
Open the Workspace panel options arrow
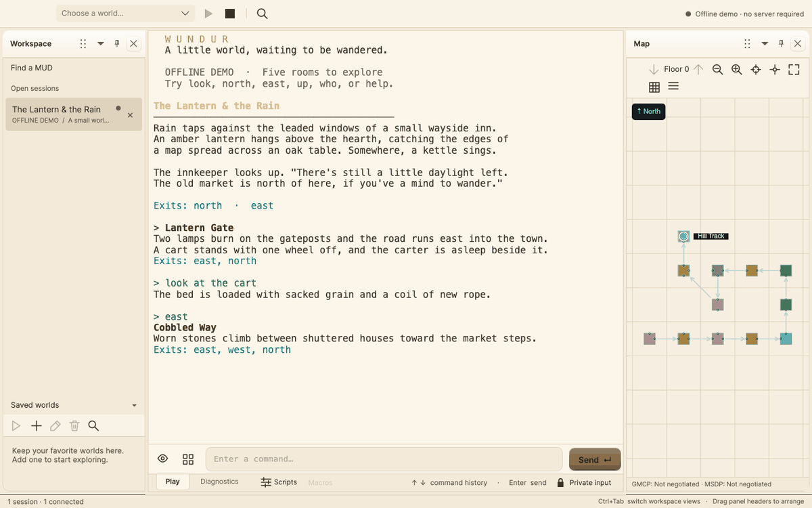(101, 43)
